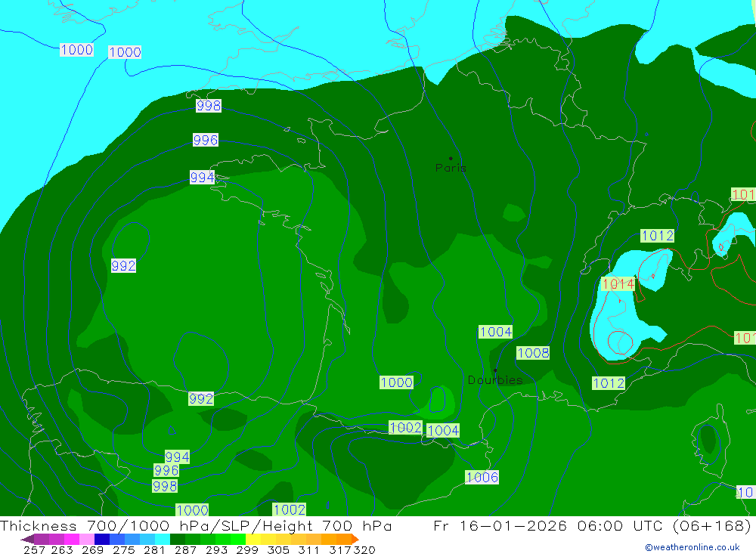Pick the bright green legend color segment
The image size is (756, 554).
[x=234, y=539]
